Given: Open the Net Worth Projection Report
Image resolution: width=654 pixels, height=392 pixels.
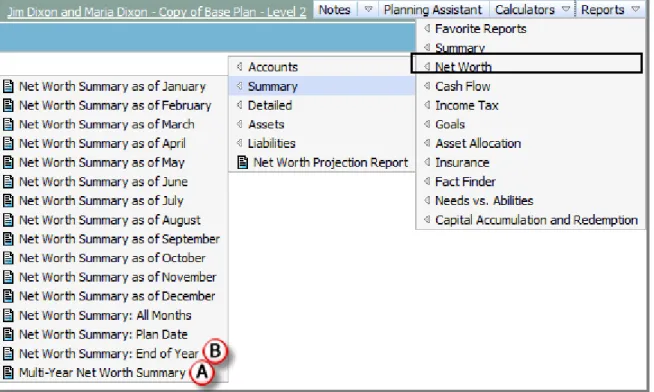Looking at the screenshot, I should click(331, 162).
